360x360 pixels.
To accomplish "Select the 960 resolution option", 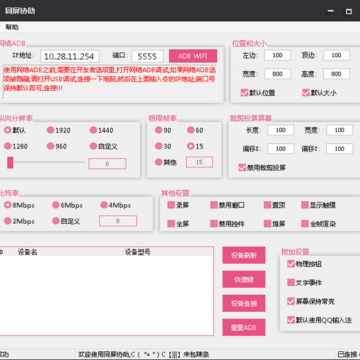I will point(50,146).
